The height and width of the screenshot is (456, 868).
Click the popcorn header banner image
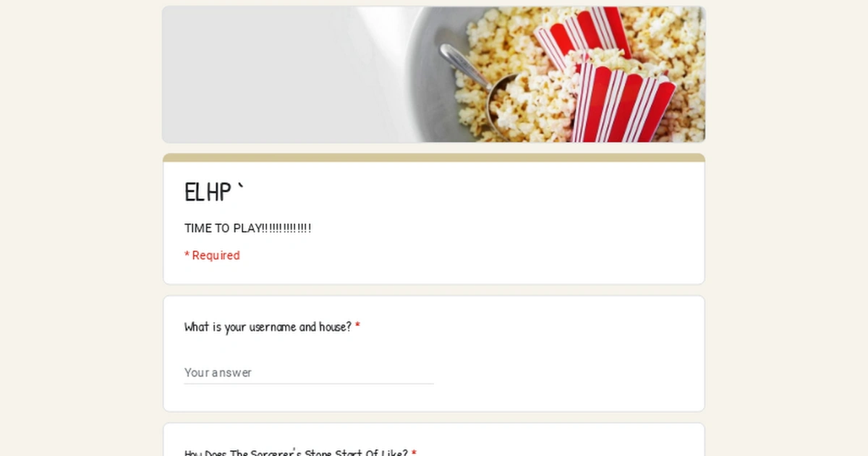pyautogui.click(x=434, y=75)
